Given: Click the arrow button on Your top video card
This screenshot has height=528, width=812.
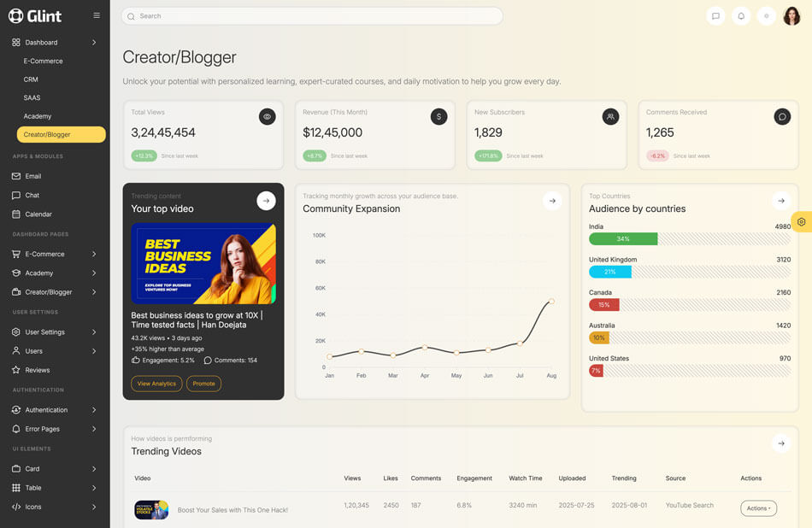Looking at the screenshot, I should (x=266, y=201).
